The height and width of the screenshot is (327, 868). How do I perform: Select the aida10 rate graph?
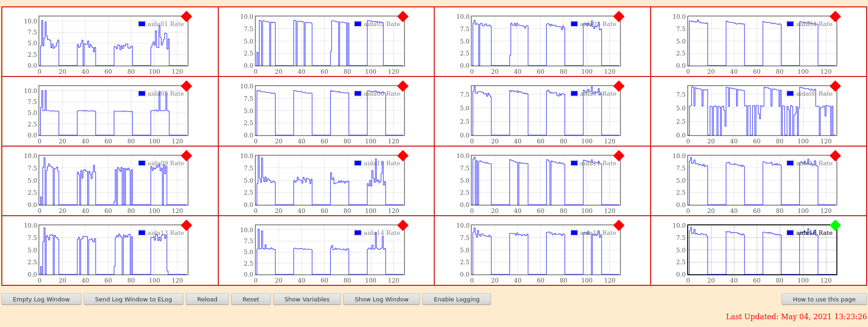point(330,180)
